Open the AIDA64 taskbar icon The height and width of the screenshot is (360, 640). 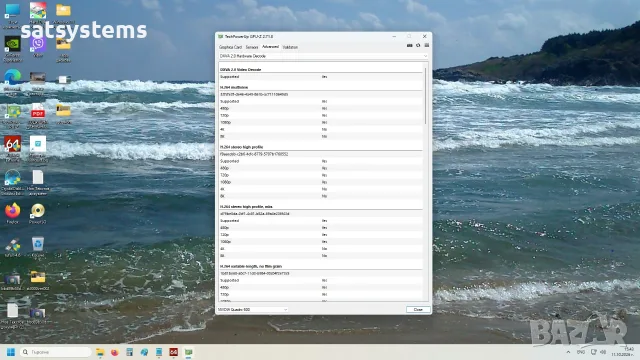173,352
